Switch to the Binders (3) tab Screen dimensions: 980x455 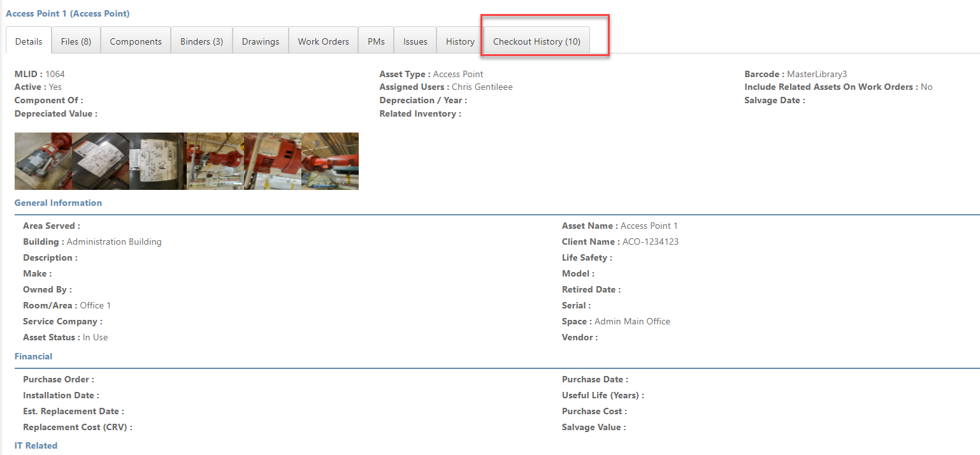coord(201,41)
